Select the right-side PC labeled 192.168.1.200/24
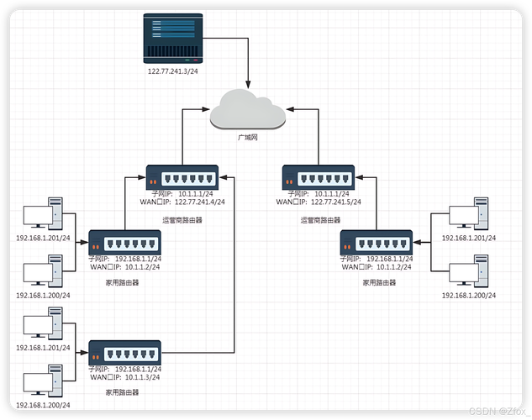 469,275
